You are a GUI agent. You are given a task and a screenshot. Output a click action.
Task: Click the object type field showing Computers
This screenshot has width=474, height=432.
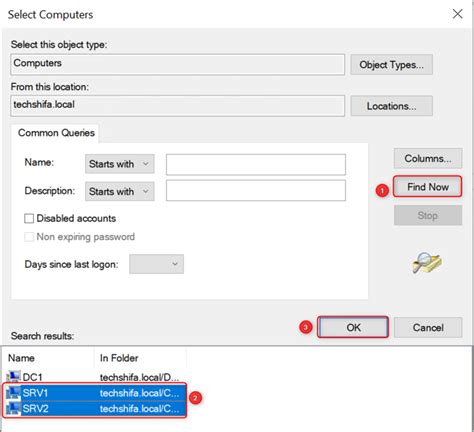[177, 64]
